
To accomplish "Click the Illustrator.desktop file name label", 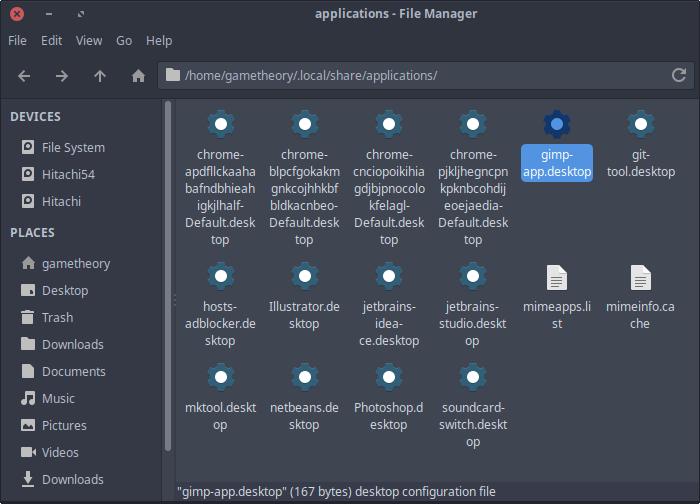I will [304, 315].
